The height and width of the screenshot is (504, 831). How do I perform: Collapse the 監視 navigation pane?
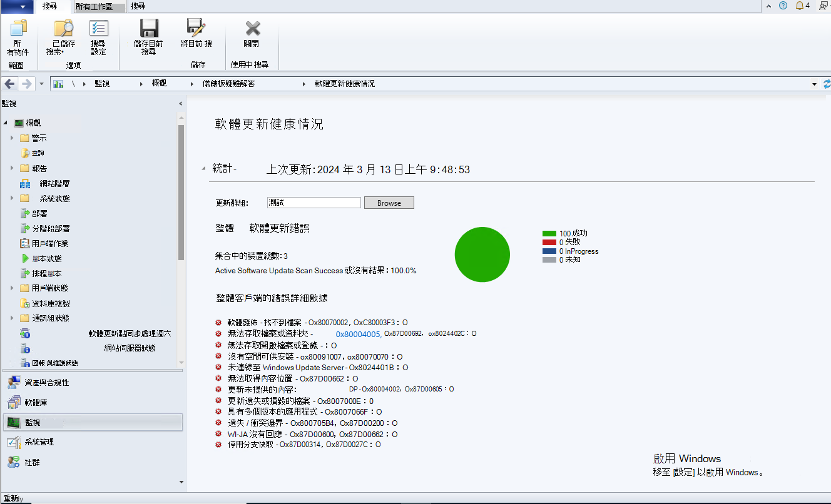click(x=181, y=104)
